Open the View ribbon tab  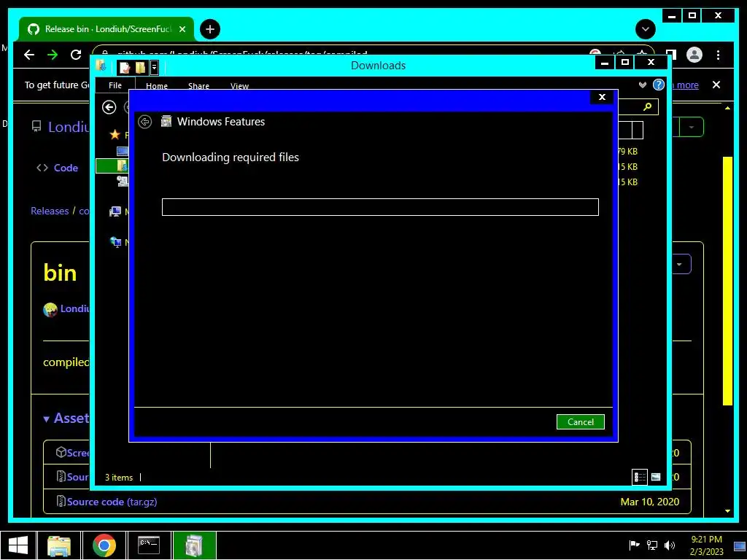239,86
